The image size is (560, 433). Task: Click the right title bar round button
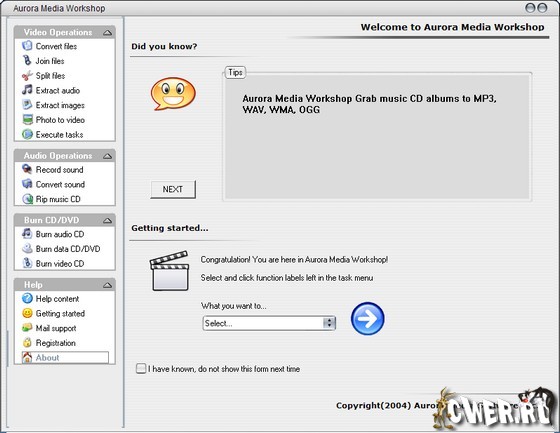pyautogui.click(x=542, y=8)
